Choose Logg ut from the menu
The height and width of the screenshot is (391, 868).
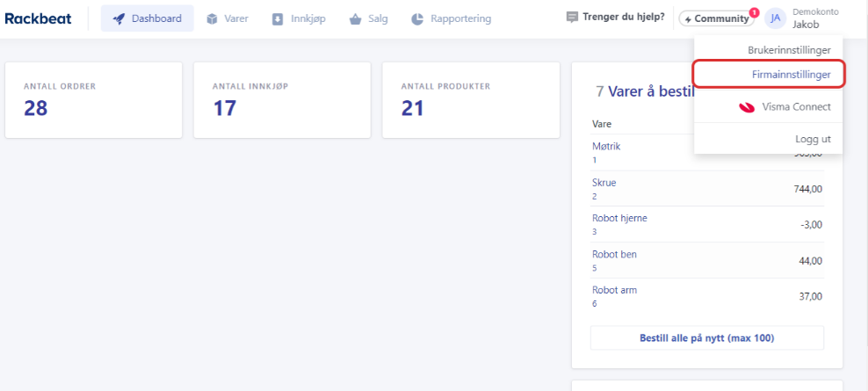click(x=812, y=139)
